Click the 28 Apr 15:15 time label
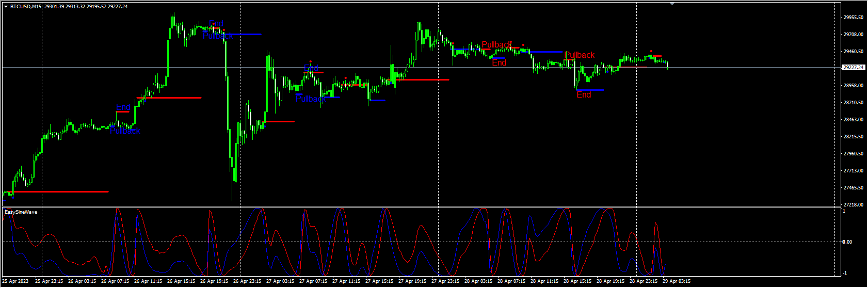This screenshot has width=868, height=288. coord(577,282)
